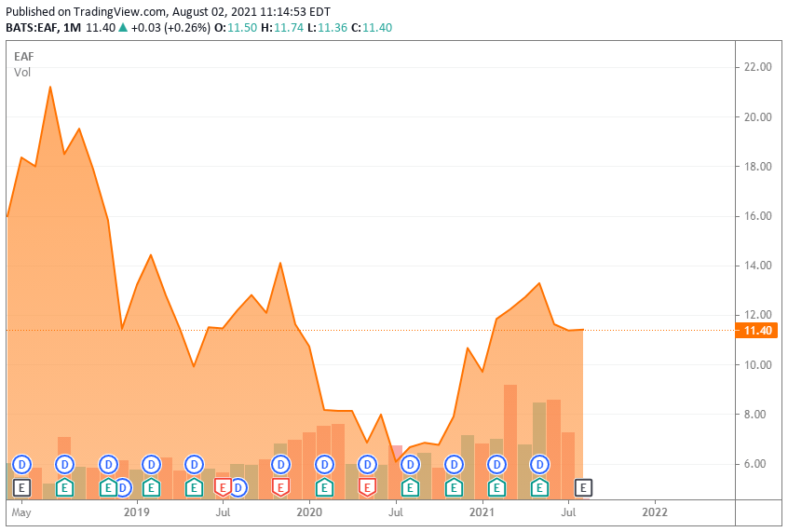The width and height of the screenshot is (788, 532).
Task: Click the green up-triangle change indicator in header
Action: point(123,28)
